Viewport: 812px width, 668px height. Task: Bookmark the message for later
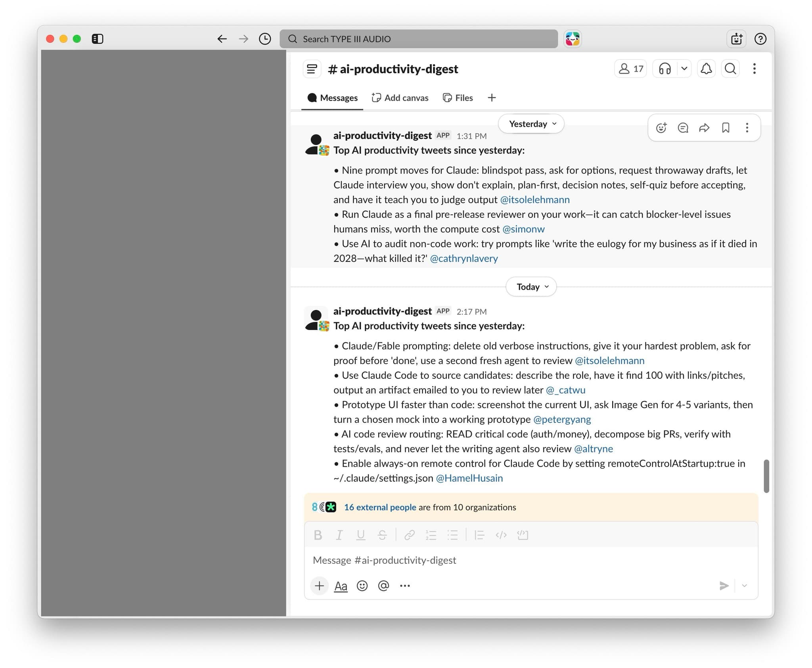coord(726,128)
